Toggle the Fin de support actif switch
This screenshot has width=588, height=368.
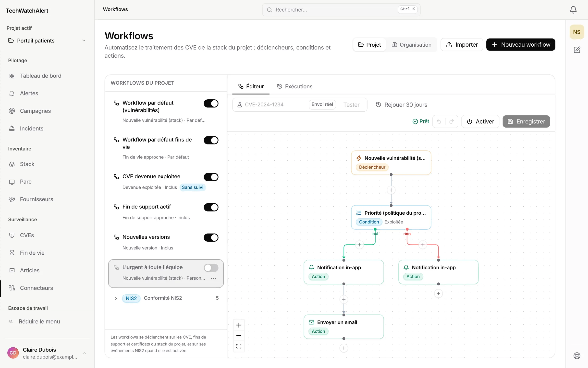[211, 207]
